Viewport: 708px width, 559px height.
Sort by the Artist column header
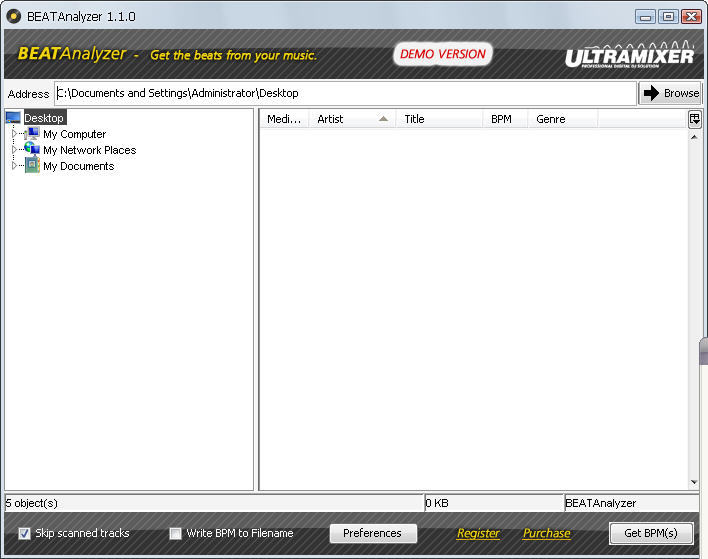point(352,119)
